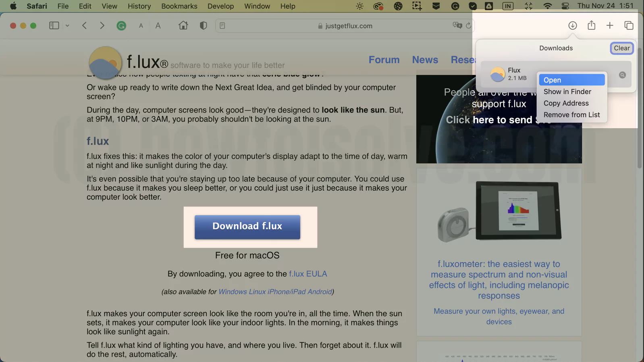The height and width of the screenshot is (362, 644).
Task: Open the Privacy Report shield icon
Action: (x=204, y=25)
